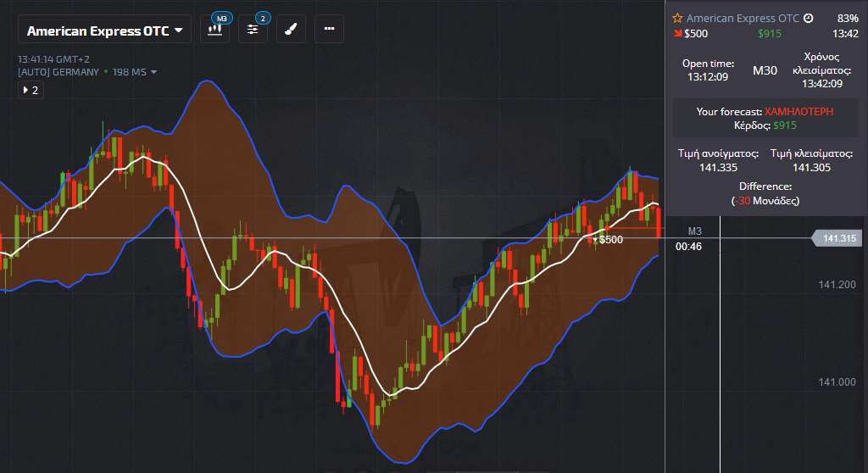The height and width of the screenshot is (473, 868).
Task: Click the 00:46 countdown timer
Action: tap(688, 247)
